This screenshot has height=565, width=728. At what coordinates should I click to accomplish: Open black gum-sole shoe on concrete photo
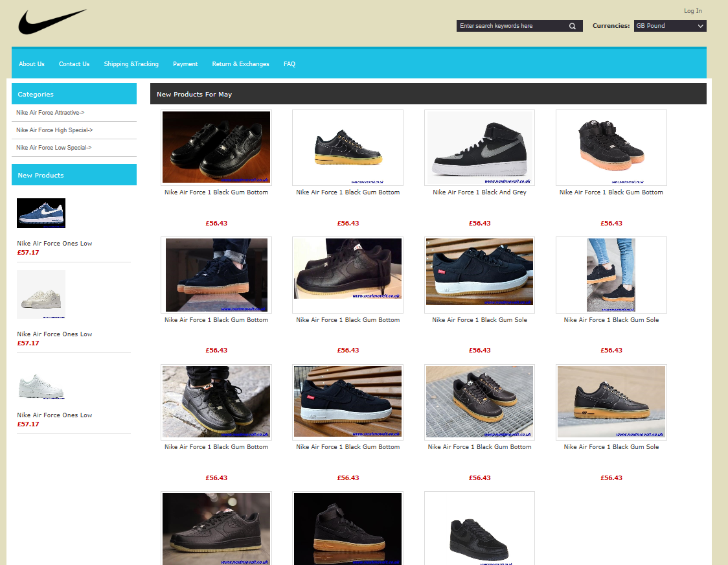pyautogui.click(x=611, y=402)
